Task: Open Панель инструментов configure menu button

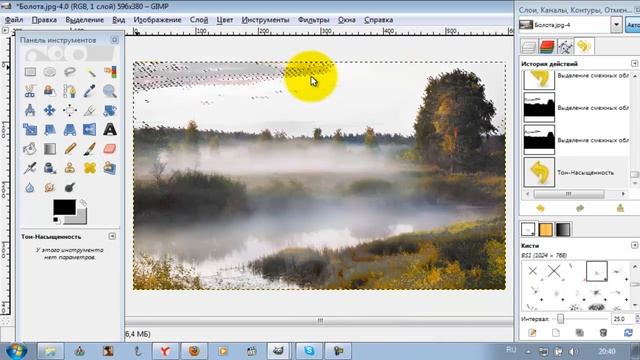Action: pos(114,40)
